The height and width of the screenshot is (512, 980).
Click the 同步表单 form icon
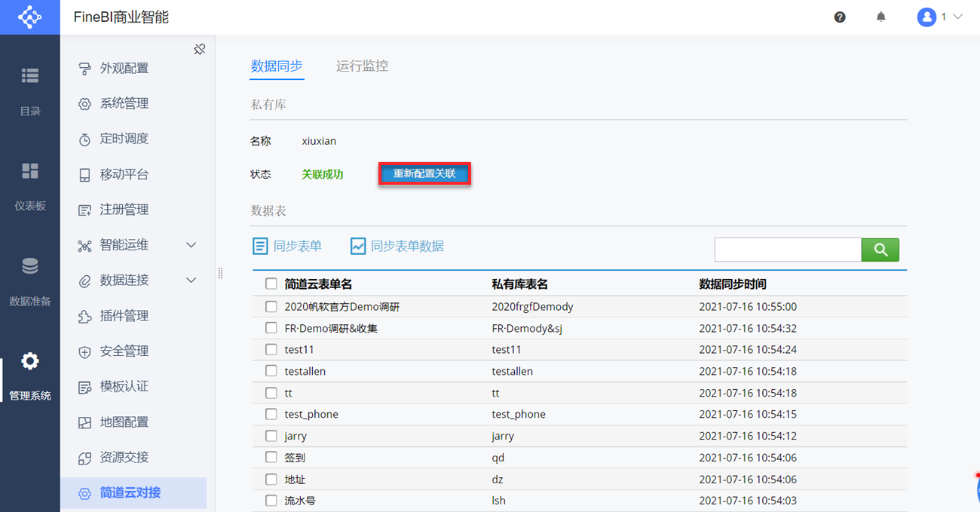coord(260,247)
